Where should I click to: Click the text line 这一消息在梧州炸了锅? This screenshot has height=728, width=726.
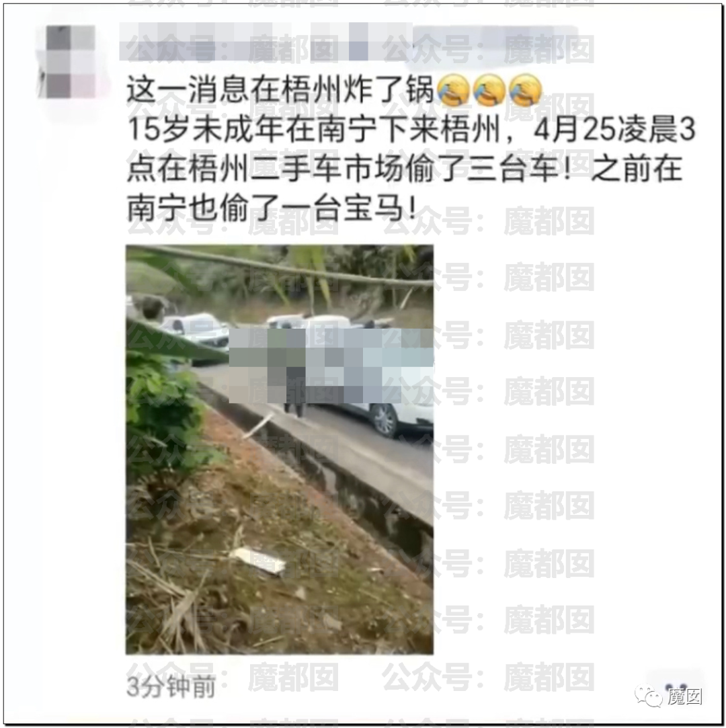click(x=281, y=90)
